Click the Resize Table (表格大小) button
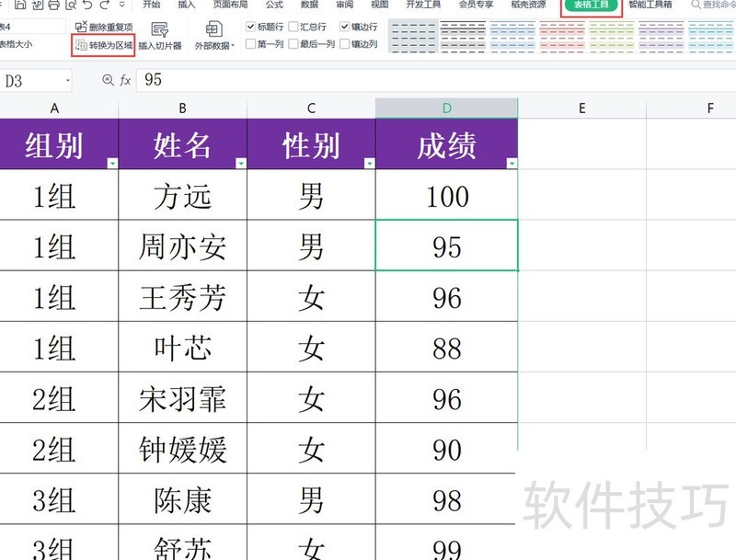 15,44
